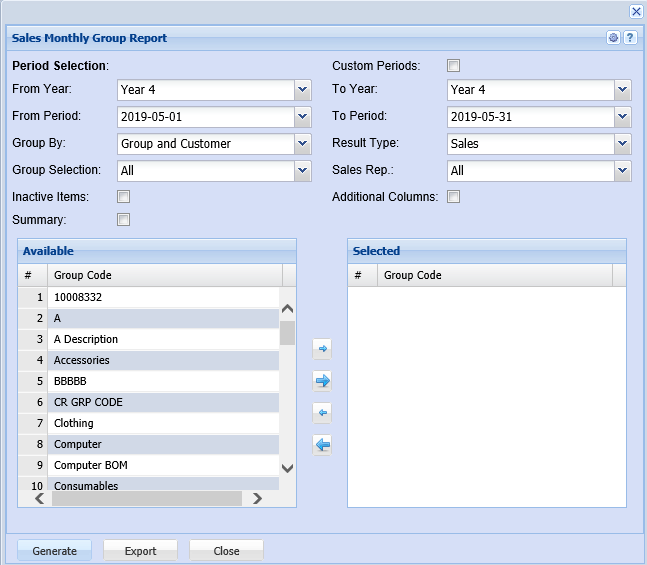
Task: Click the small right arrow to add the selected group
Action: tap(322, 349)
